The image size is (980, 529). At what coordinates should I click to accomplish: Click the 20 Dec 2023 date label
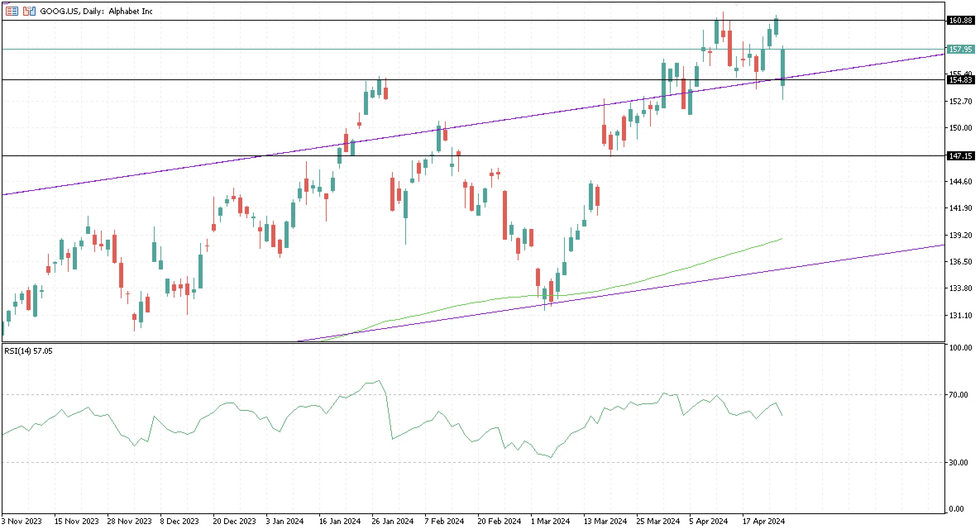[x=234, y=521]
